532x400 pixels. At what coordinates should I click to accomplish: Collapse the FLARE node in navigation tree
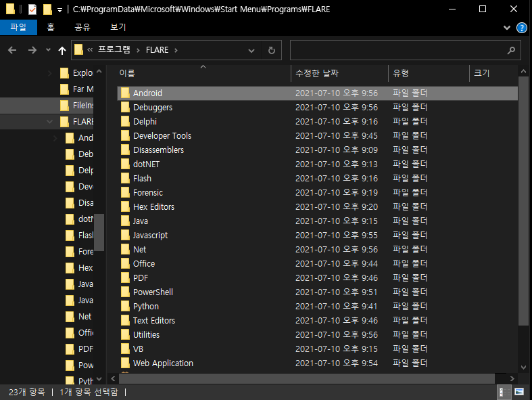pos(49,121)
